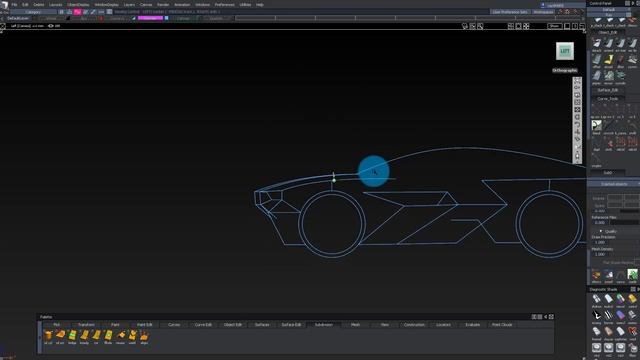640x360 pixels.
Task: Open the File menu
Action: pos(14,4)
